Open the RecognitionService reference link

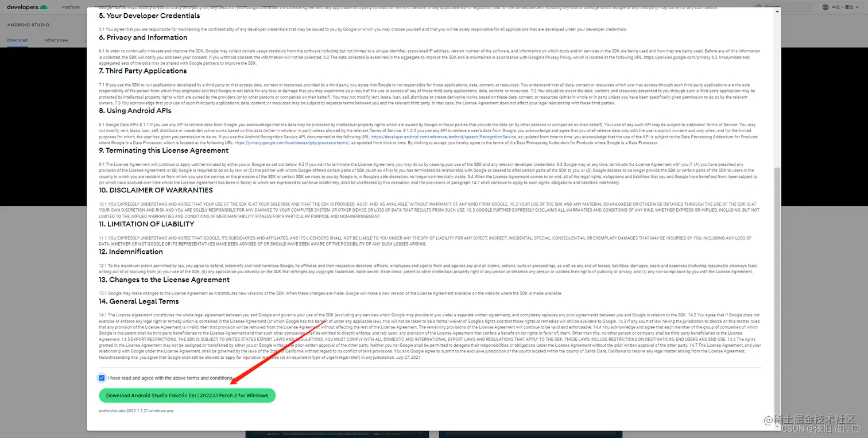[445, 137]
